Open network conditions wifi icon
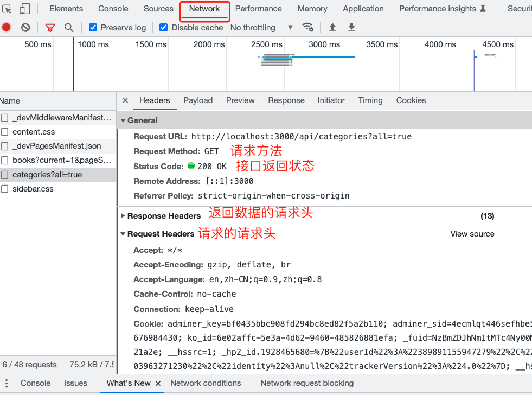The width and height of the screenshot is (532, 395). coord(308,28)
